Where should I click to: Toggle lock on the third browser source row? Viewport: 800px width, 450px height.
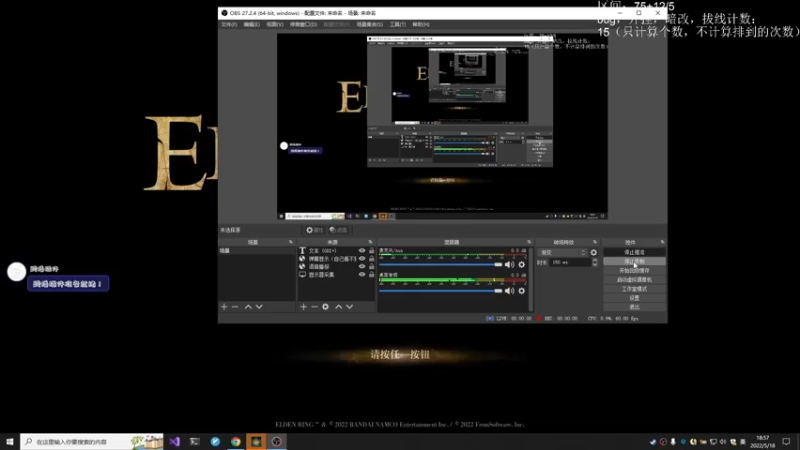(371, 266)
